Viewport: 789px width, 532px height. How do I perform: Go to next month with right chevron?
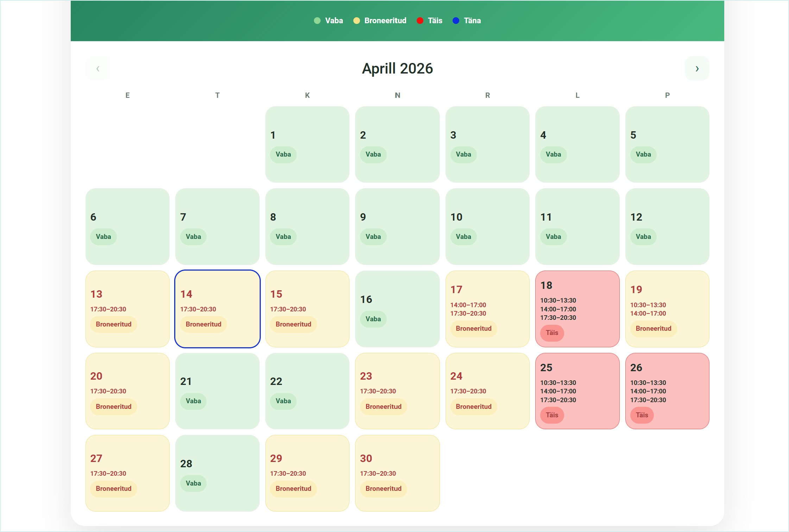click(696, 69)
